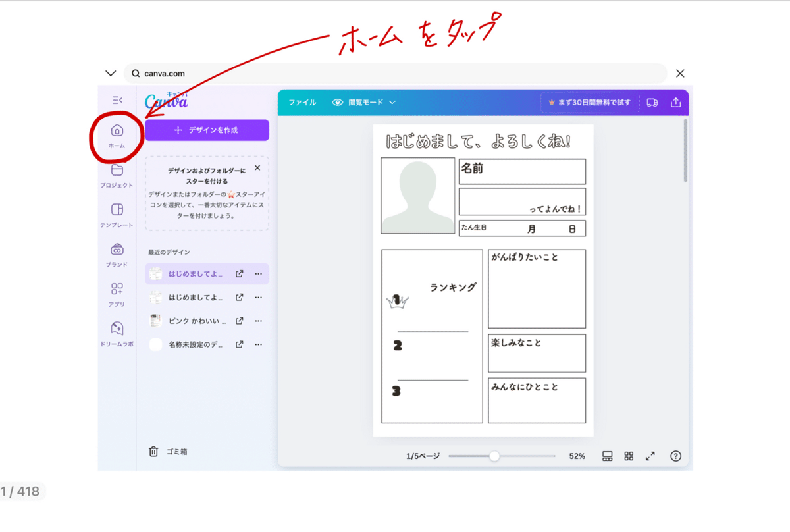The image size is (790, 532).
Task: Click the zoom slider handle
Action: click(x=494, y=456)
